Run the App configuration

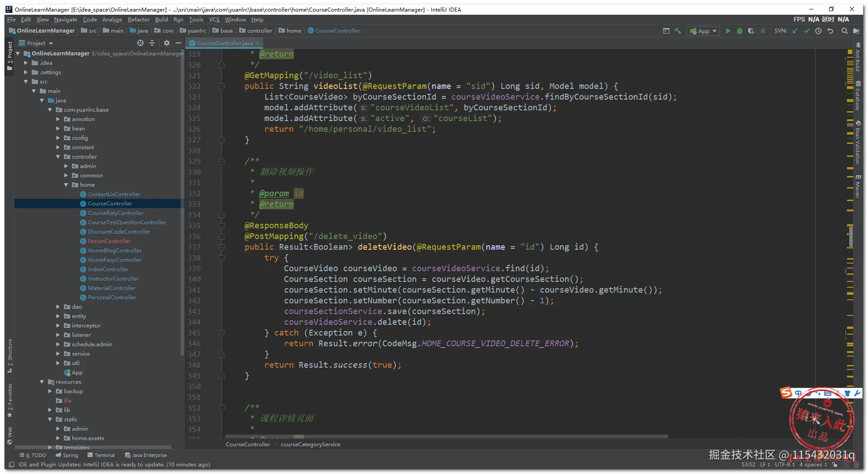pos(728,31)
